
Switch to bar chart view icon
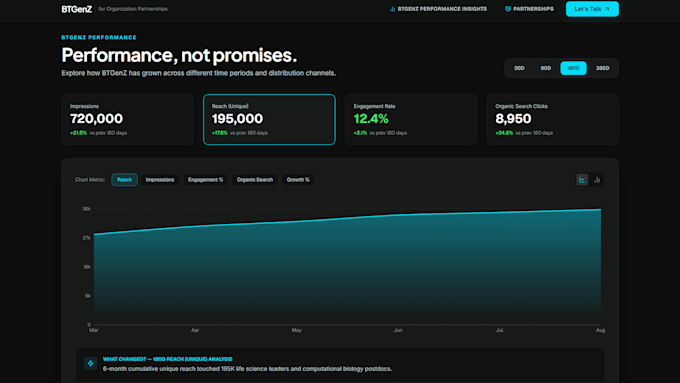point(597,180)
